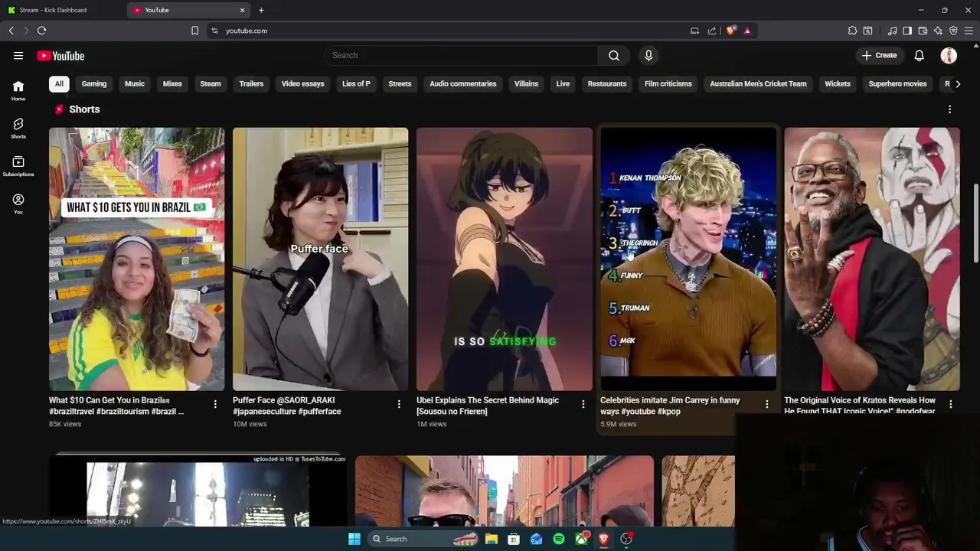
Task: Open the Brave VPN shield icon
Action: coord(953,31)
